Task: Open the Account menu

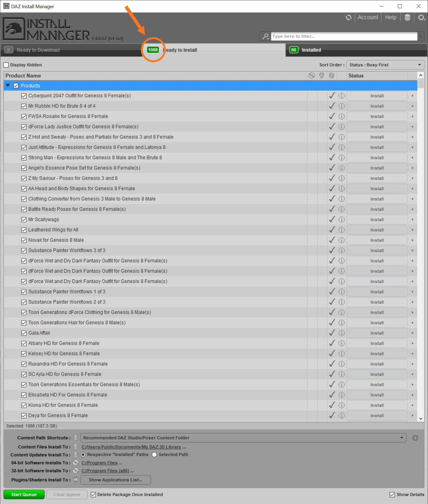Action: 368,17
